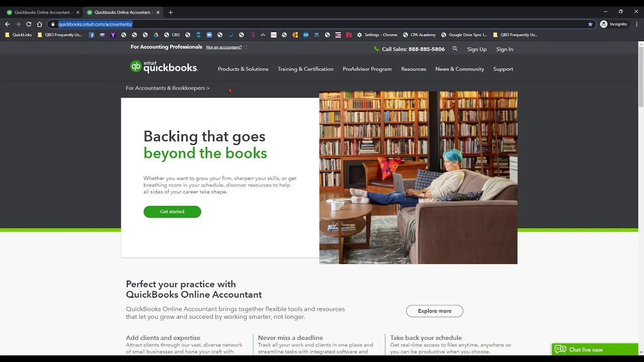Click the Take back your schedule heading
The width and height of the screenshot is (644, 362).
coord(426,338)
